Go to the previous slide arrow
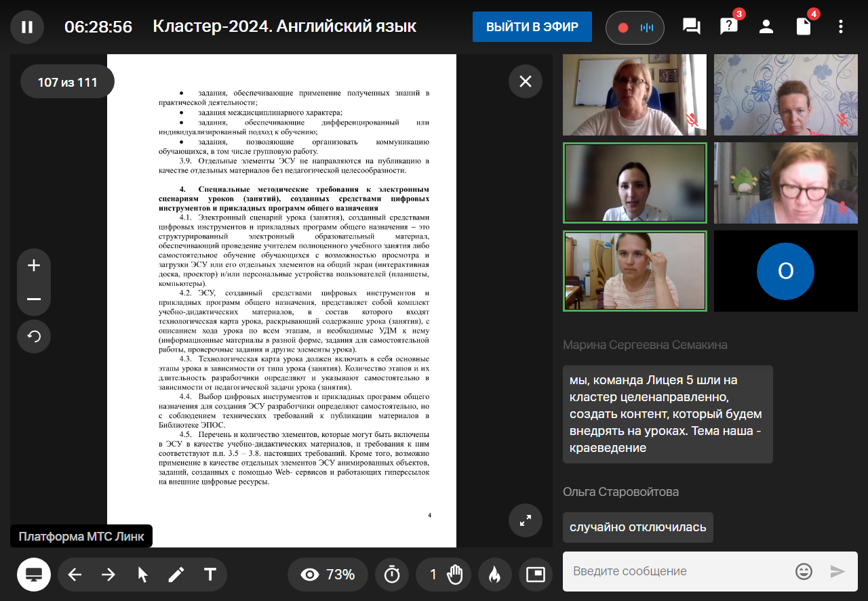868x601 pixels. (x=75, y=575)
